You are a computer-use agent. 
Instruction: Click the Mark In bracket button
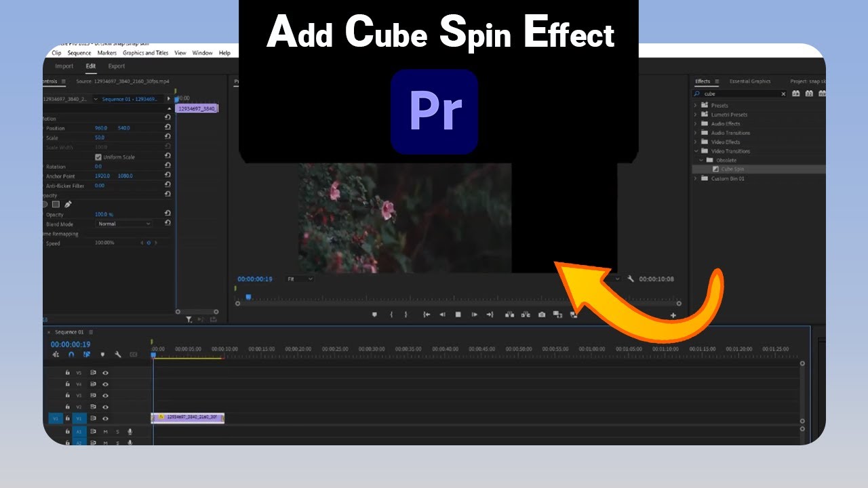(391, 314)
